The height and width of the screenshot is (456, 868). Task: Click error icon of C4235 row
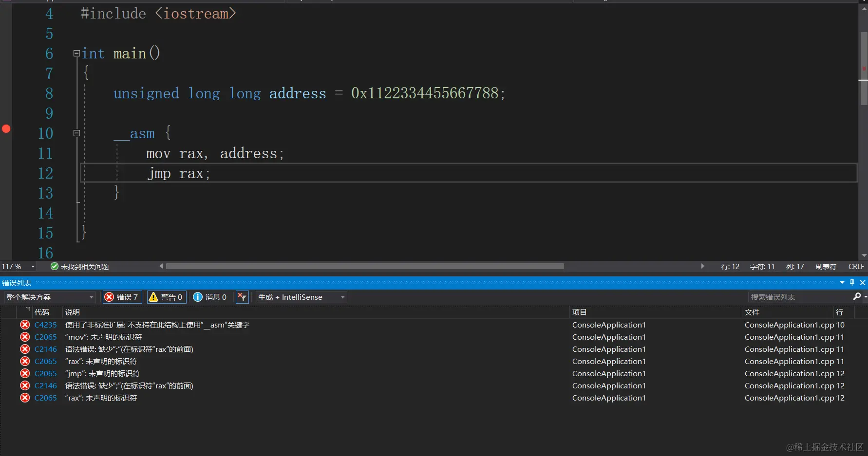click(25, 325)
